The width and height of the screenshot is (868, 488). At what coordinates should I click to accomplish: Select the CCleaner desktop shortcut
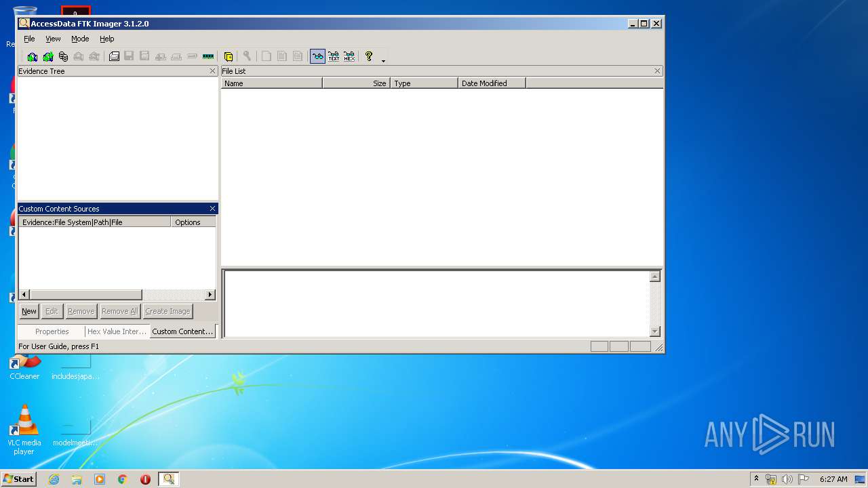pyautogui.click(x=24, y=367)
